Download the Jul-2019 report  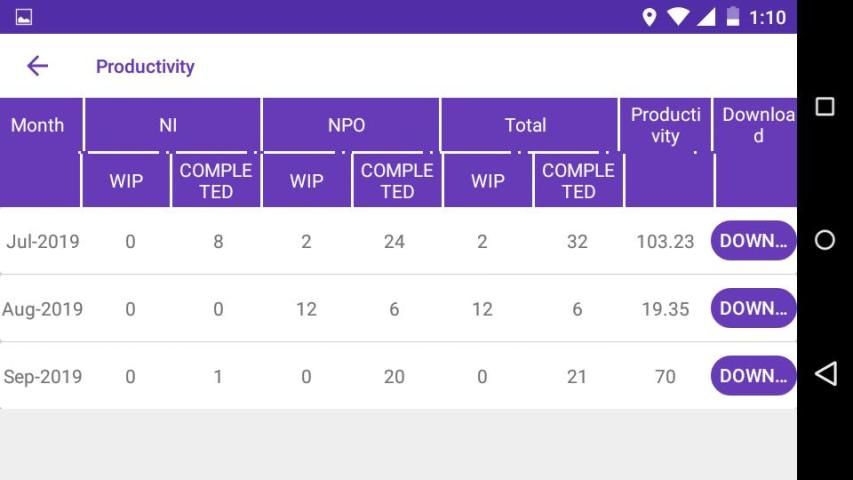(x=753, y=241)
